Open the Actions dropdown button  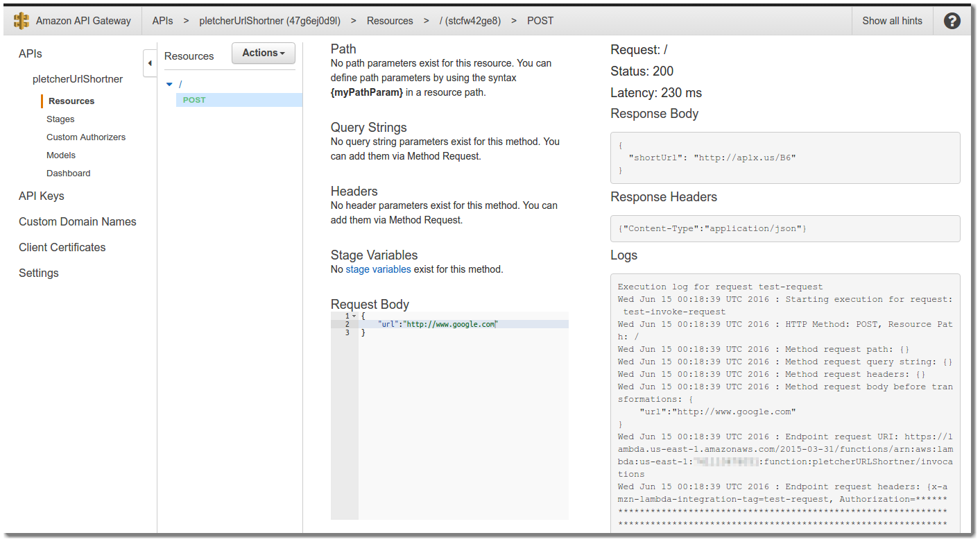point(264,53)
